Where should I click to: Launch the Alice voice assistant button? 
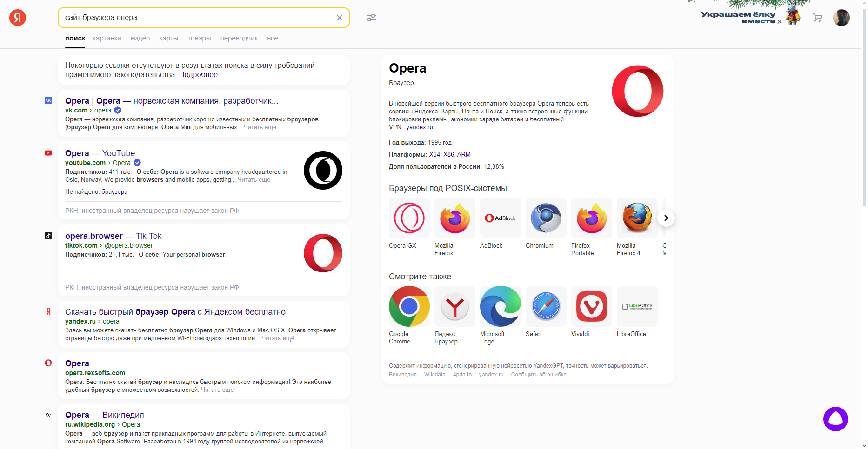point(835,419)
